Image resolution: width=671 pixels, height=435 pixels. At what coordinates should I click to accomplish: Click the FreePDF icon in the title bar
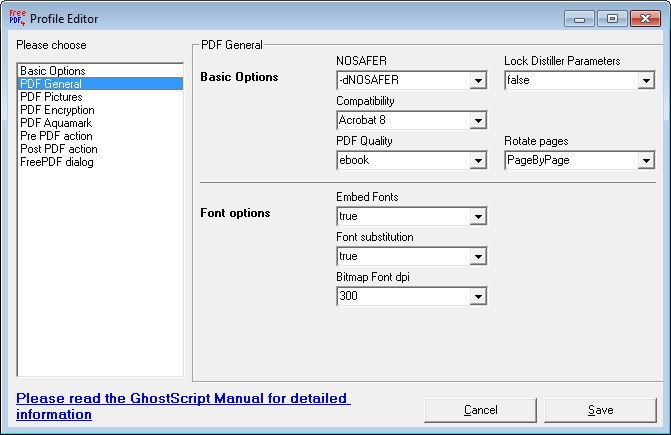click(17, 18)
